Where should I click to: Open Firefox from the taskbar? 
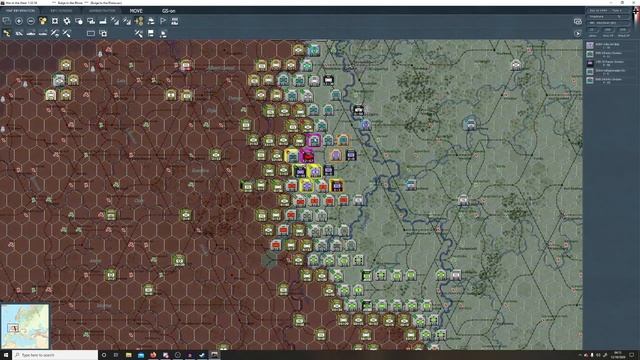point(153,355)
